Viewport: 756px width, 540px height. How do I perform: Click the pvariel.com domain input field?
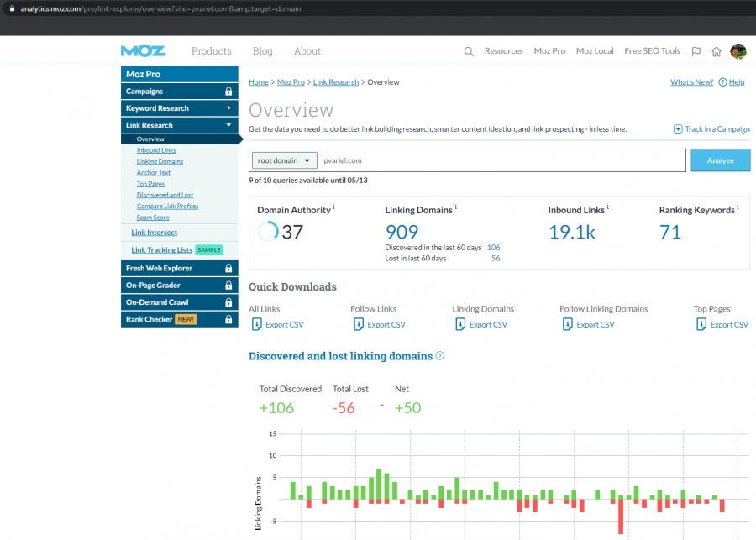point(501,160)
